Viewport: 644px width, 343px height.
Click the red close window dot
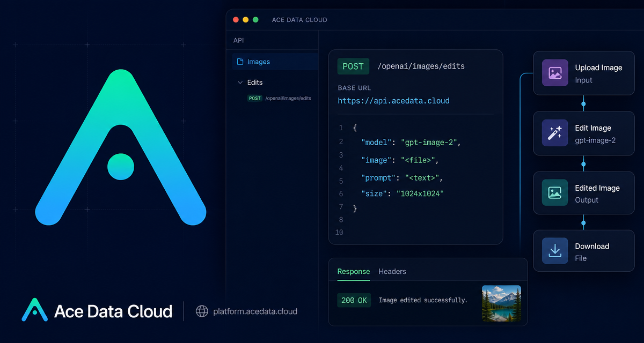(235, 20)
